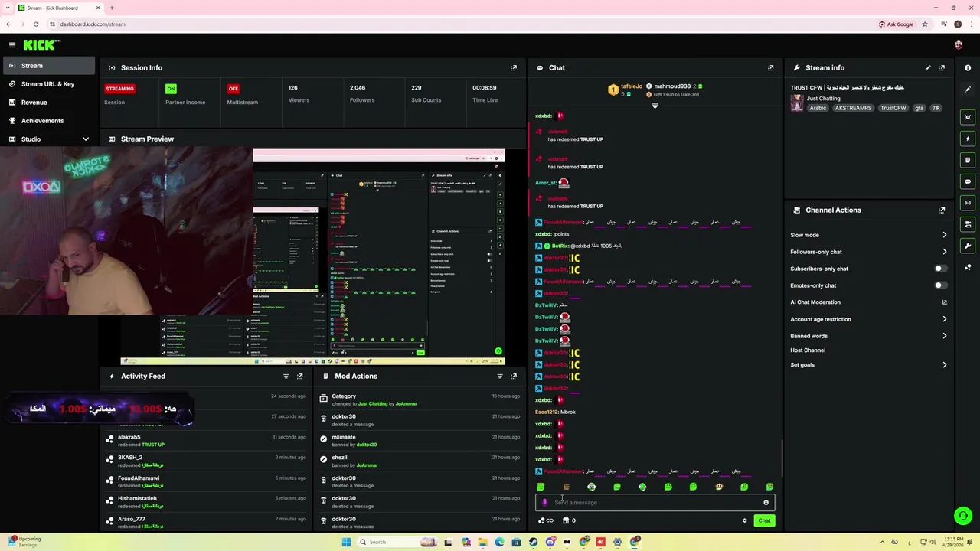The image size is (980, 551).
Task: Click the browser address bar
Action: 459,24
